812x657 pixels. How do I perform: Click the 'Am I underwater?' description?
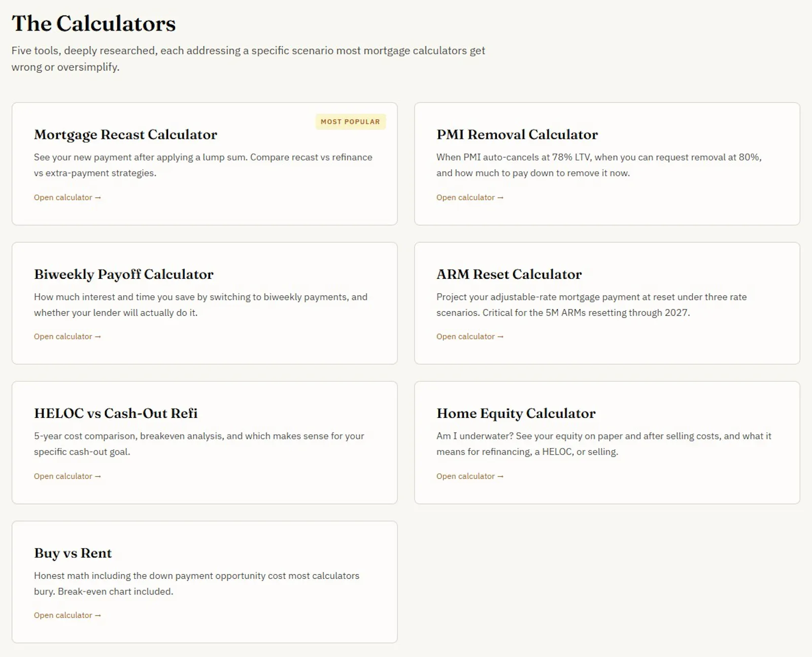tap(604, 444)
